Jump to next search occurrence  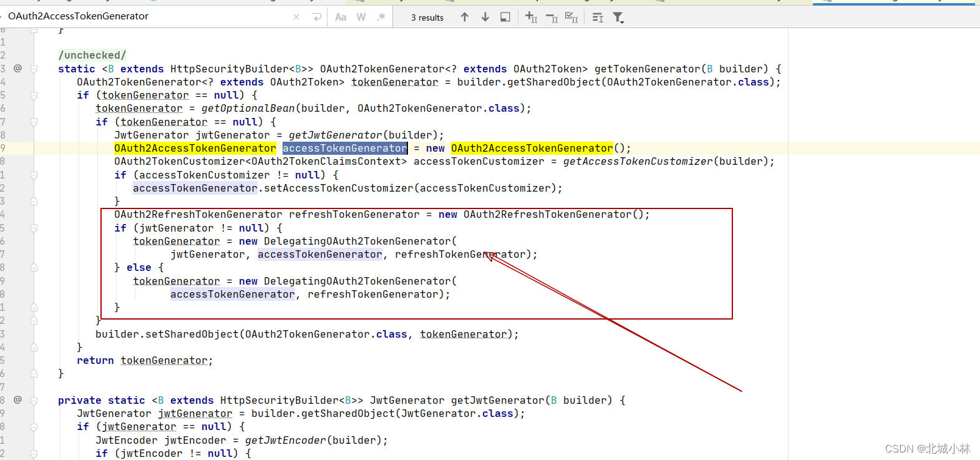point(485,17)
